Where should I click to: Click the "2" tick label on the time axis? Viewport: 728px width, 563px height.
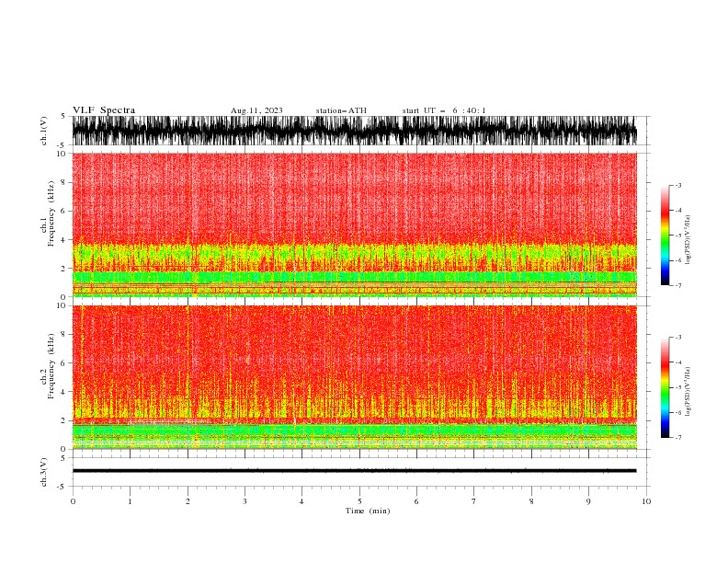tap(188, 501)
